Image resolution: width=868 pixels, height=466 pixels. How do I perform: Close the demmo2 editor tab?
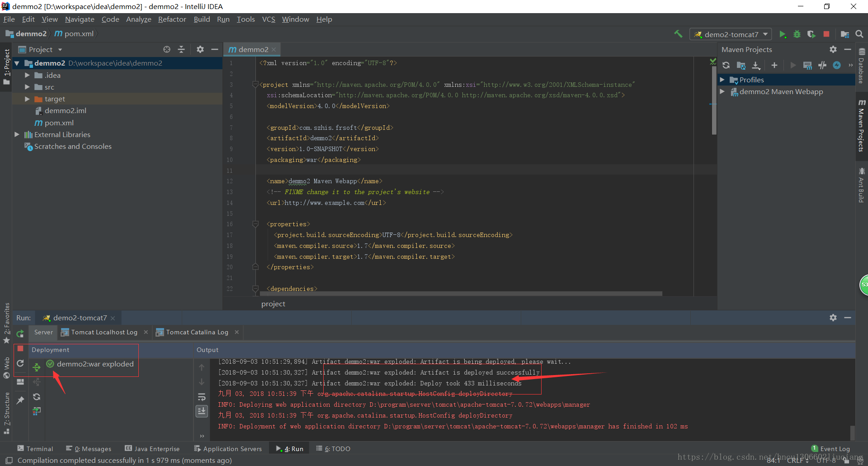(274, 50)
